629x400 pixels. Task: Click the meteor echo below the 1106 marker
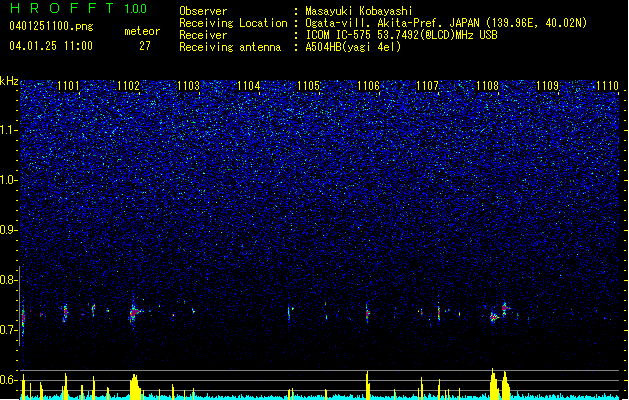tap(367, 313)
